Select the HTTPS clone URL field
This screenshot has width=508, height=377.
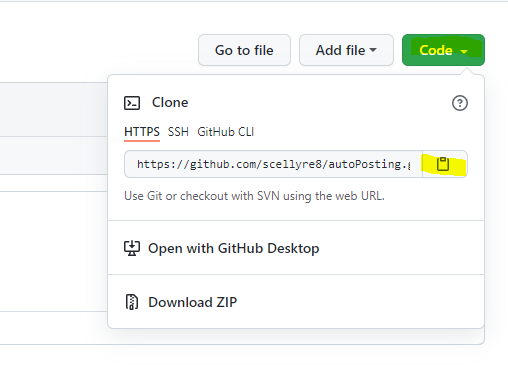point(273,164)
